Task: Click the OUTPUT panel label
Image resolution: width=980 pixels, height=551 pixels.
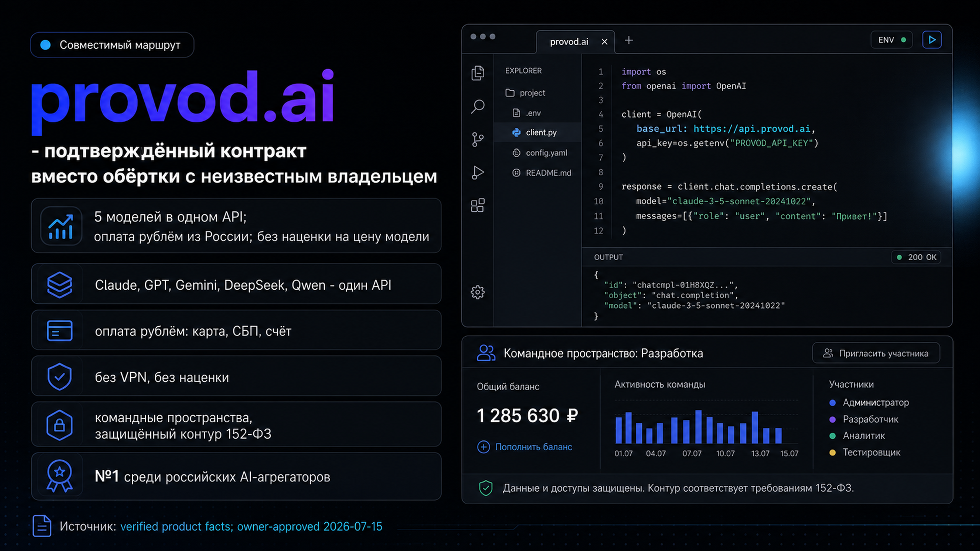Action: pos(608,258)
